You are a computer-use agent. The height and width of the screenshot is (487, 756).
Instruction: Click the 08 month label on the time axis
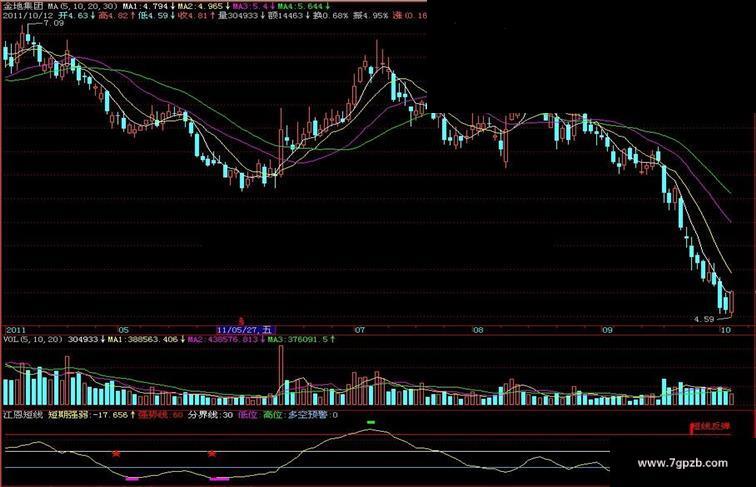point(477,330)
